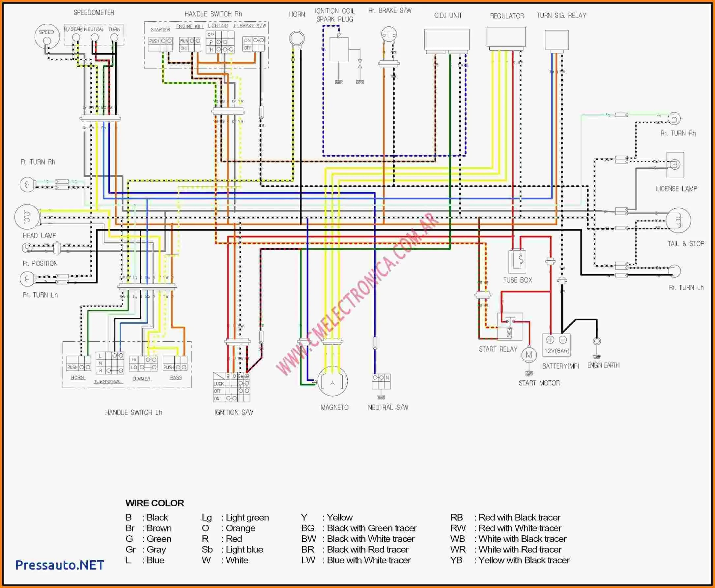The image size is (715, 588).
Task: Click the HANDLE SWITCH Rh heading
Action: point(213,14)
